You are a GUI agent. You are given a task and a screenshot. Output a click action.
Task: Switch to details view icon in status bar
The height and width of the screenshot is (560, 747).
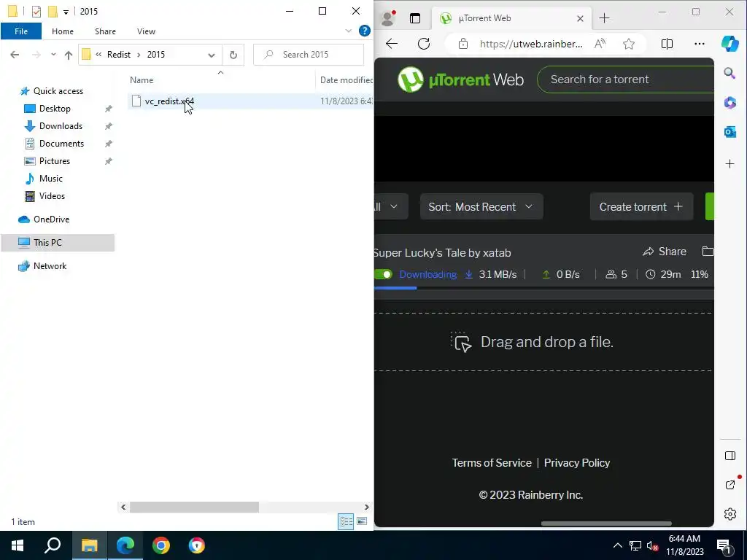point(346,521)
